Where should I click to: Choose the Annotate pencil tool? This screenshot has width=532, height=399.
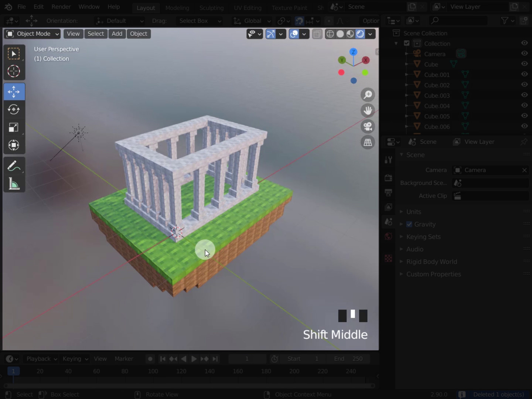pos(14,166)
